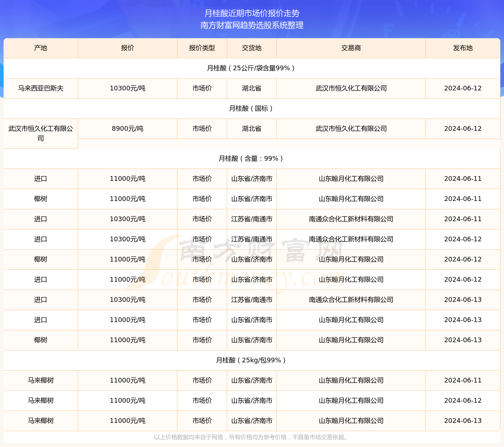Click the 10300元/吨 price in 马来西亚巴斯夫 row
504x447 pixels.
pos(127,88)
